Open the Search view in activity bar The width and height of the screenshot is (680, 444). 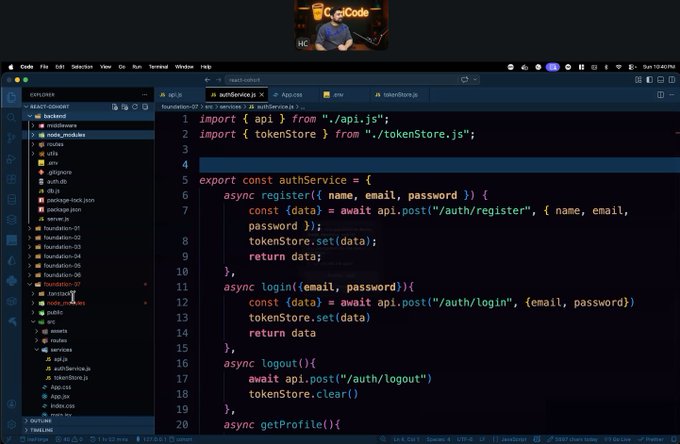click(x=11, y=117)
